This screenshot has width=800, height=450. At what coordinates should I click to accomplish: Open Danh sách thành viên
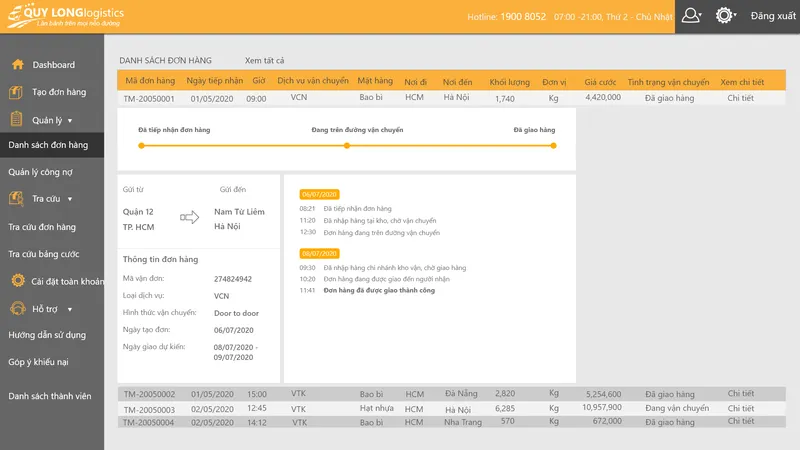pos(49,396)
